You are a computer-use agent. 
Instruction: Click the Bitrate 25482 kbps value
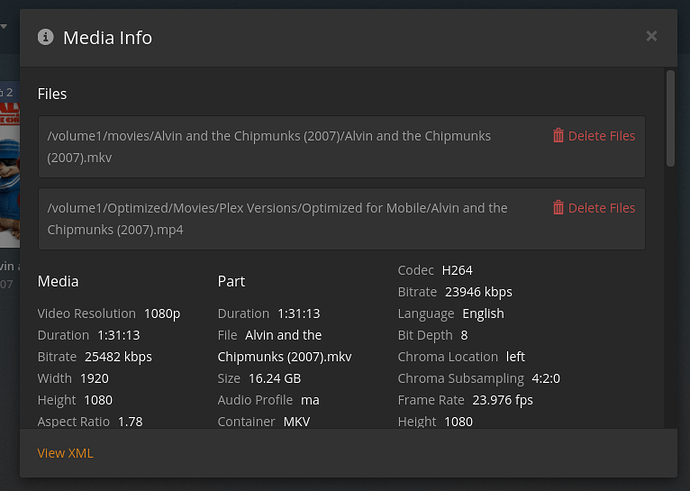tap(118, 357)
